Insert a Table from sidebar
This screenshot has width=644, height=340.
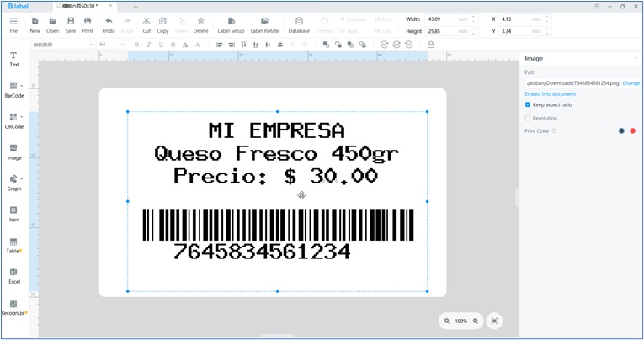tap(13, 245)
